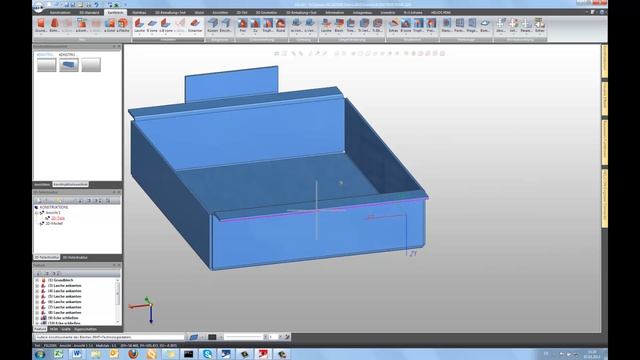Screen dimensions: 640x360
Task: Expand the (1) Grundblech feature entry
Action: (x=37, y=280)
